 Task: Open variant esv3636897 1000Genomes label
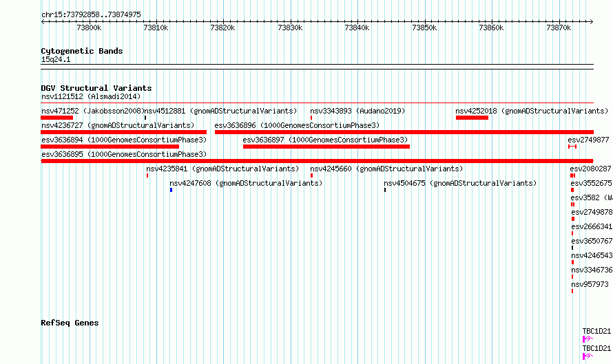click(x=325, y=140)
